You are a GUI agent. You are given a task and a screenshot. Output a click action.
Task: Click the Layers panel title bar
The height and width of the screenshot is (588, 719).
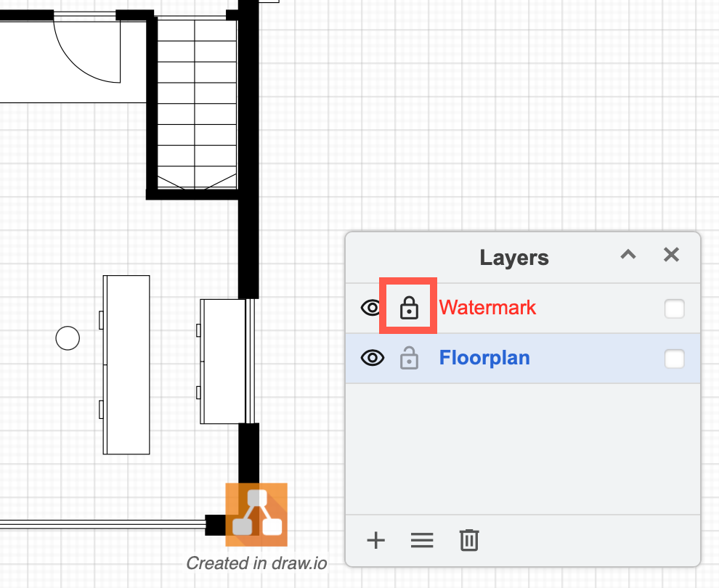[x=514, y=257]
